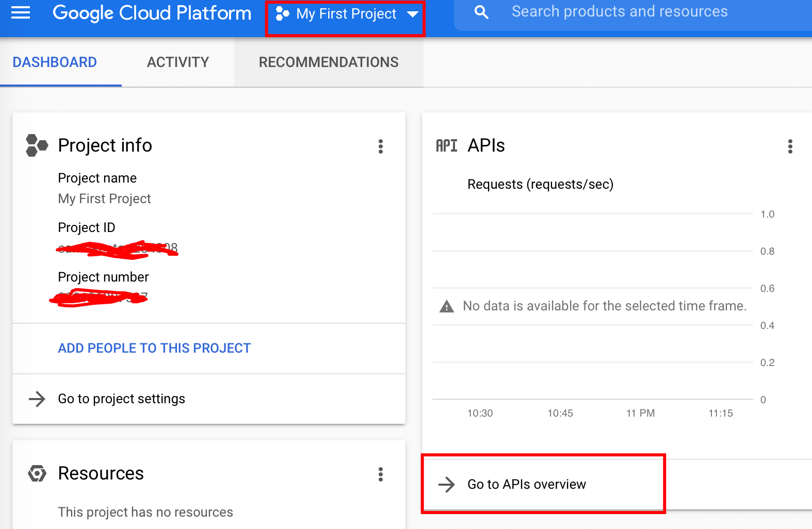The image size is (812, 529).
Task: Open APIs card three-dot menu
Action: (790, 146)
